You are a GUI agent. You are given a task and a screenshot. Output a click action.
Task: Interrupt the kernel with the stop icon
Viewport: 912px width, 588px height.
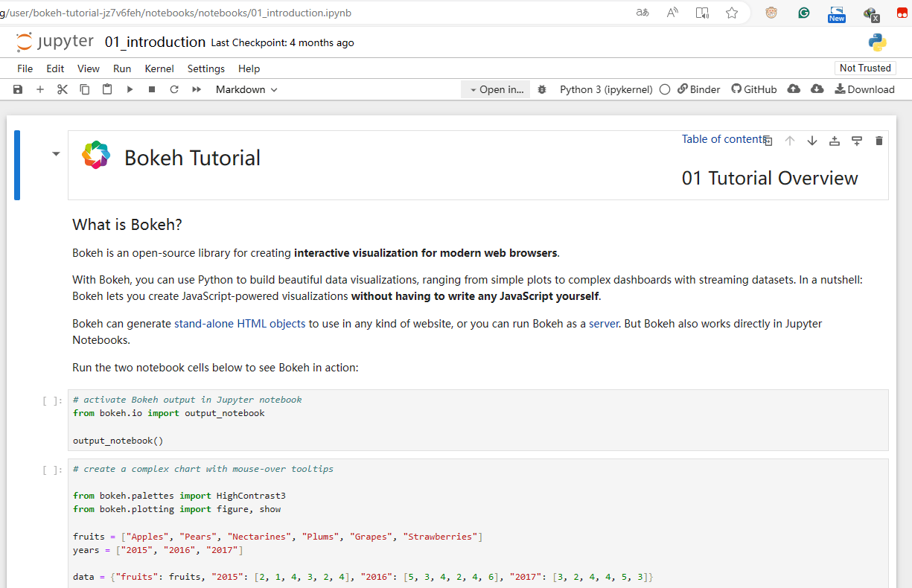pyautogui.click(x=152, y=89)
